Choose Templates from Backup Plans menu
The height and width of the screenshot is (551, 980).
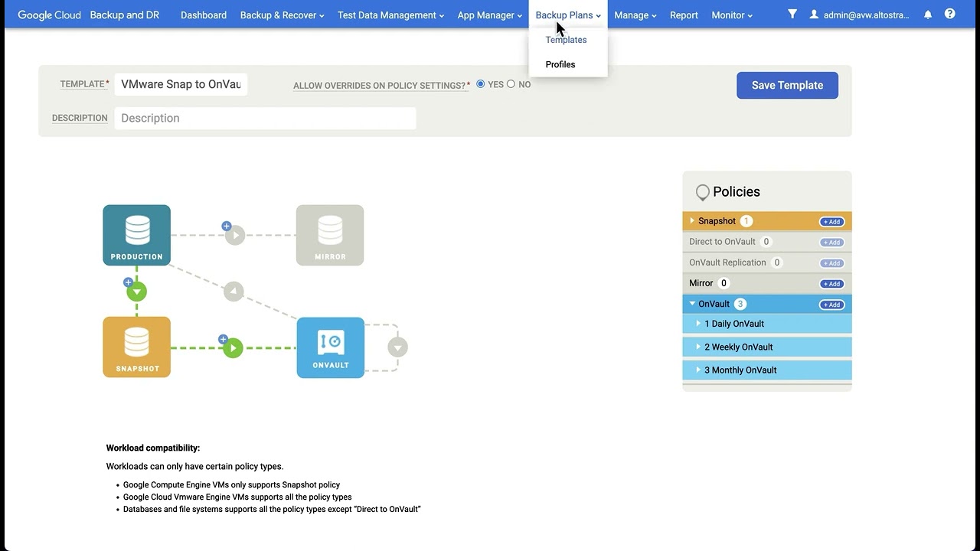pos(566,40)
